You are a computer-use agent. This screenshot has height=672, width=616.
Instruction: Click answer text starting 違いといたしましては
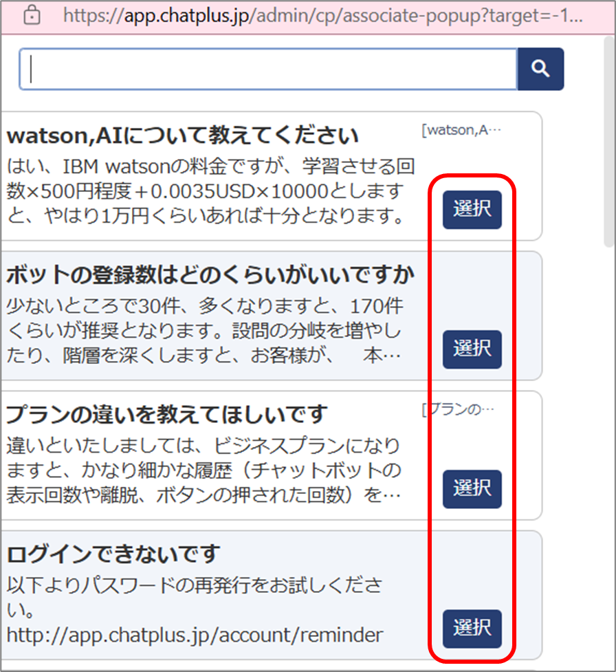click(204, 470)
